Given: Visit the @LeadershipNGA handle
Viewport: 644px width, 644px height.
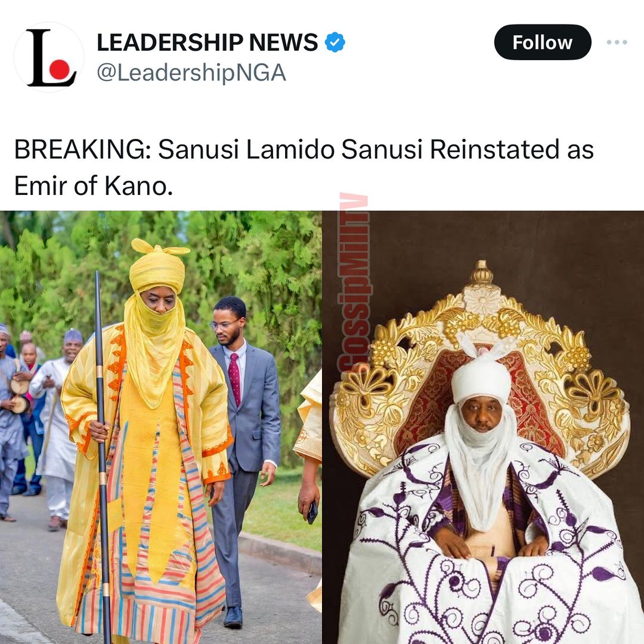Looking at the screenshot, I should pyautogui.click(x=191, y=73).
